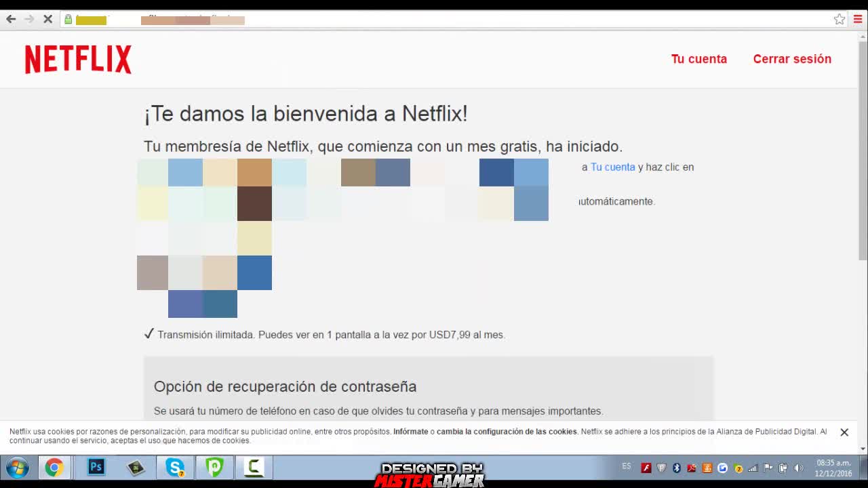The height and width of the screenshot is (488, 868).
Task: Click the Netflix logo
Action: point(78,59)
